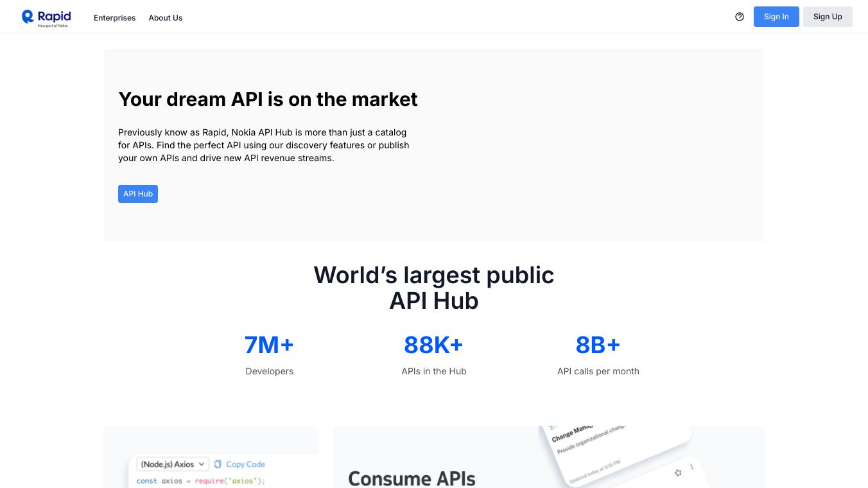The height and width of the screenshot is (488, 868).
Task: Click the star icon on the API card
Action: pyautogui.click(x=678, y=473)
